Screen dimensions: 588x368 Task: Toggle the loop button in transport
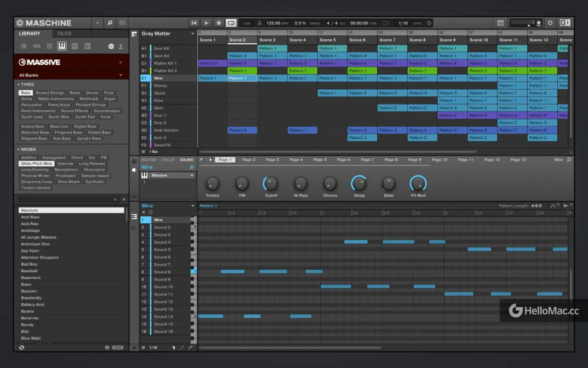231,23
